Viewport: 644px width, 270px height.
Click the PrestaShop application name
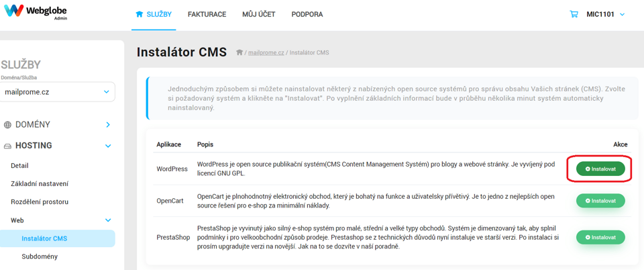click(173, 238)
